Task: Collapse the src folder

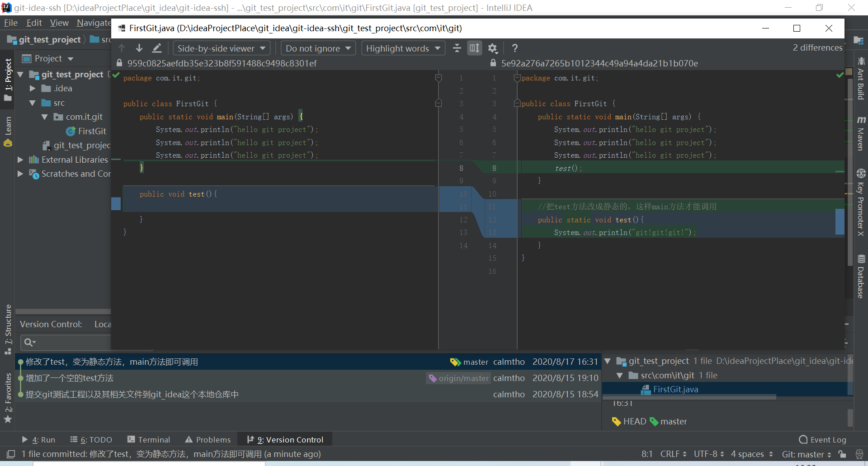Action: pos(32,103)
